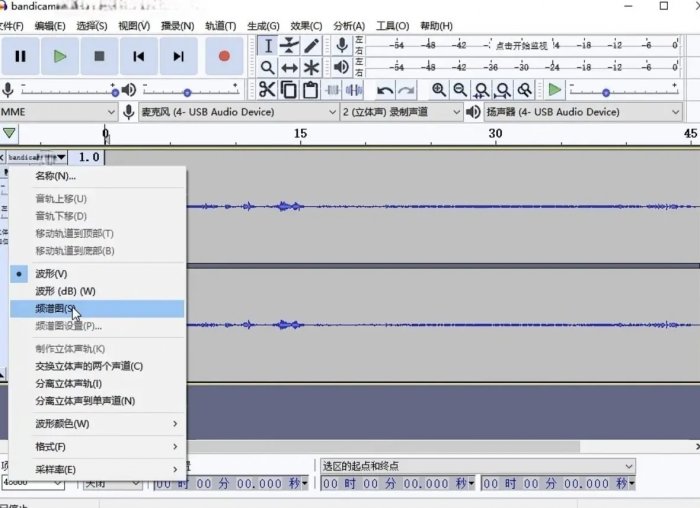The width and height of the screenshot is (700, 508).
Task: Open the 效果(C) menu
Action: pyautogui.click(x=307, y=25)
